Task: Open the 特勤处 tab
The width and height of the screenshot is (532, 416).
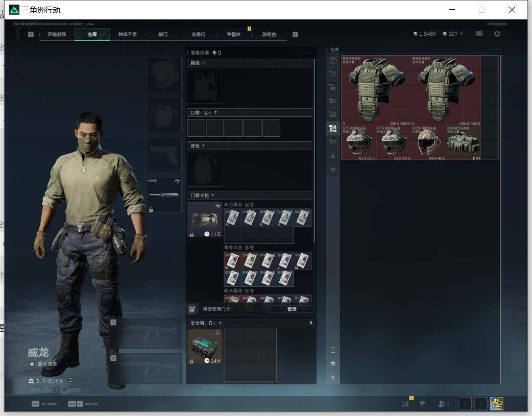Action: click(234, 34)
